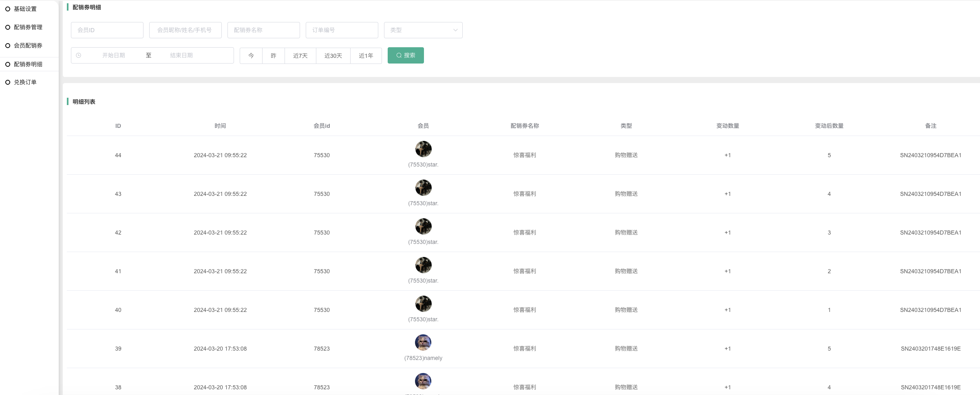Pick the 结束日期 end date field

point(181,55)
